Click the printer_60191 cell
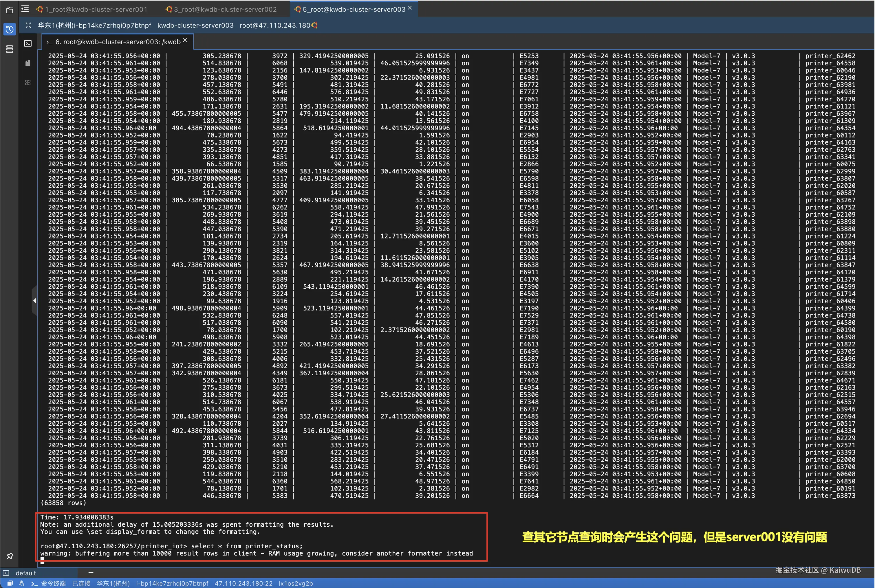This screenshot has width=875, height=588. [830, 489]
